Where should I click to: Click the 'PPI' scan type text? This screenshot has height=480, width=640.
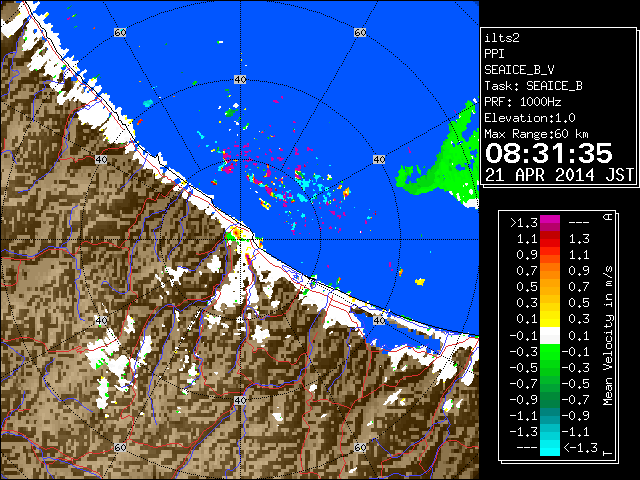point(494,54)
